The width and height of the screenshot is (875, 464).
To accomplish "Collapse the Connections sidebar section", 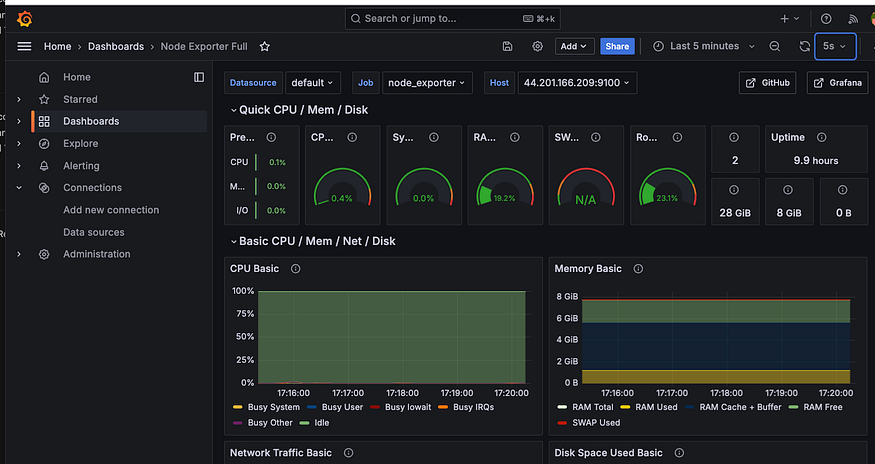I will (19, 188).
